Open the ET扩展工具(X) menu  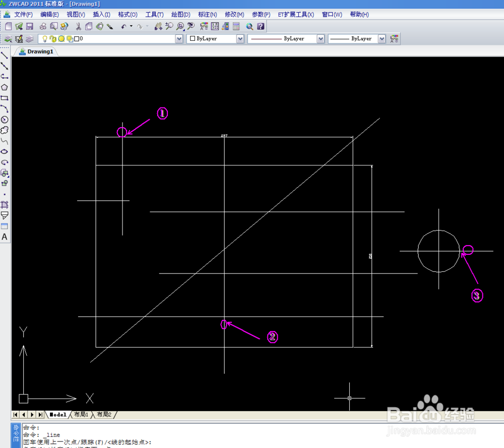(x=296, y=15)
